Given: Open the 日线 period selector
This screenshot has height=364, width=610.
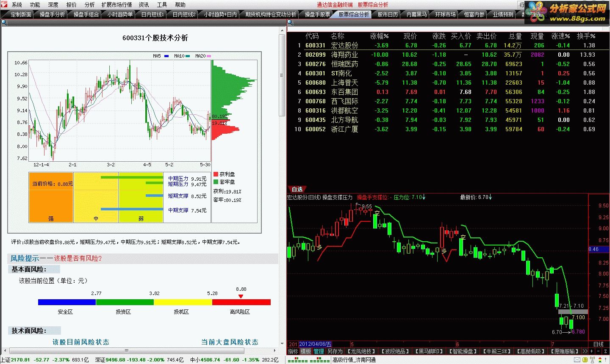Looking at the screenshot, I should coord(599,345).
